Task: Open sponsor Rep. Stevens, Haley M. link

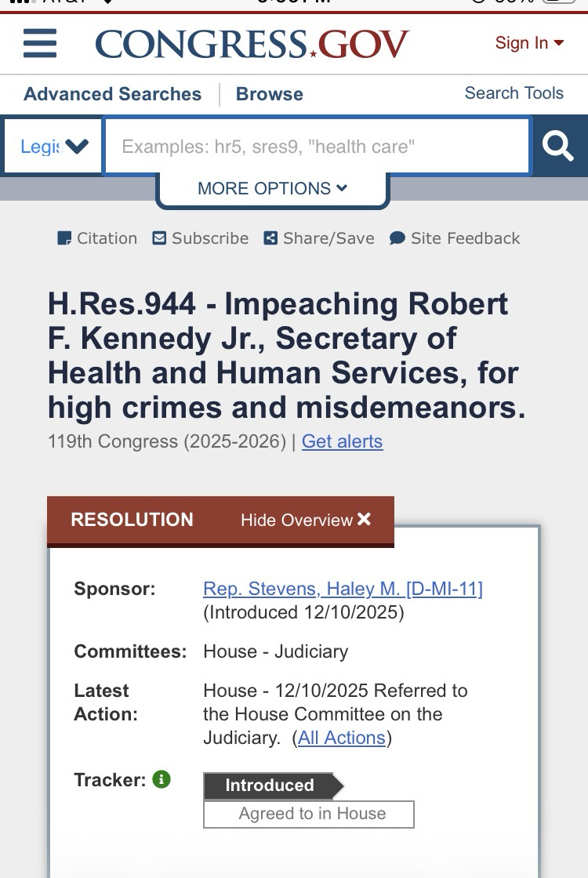Action: [343, 589]
